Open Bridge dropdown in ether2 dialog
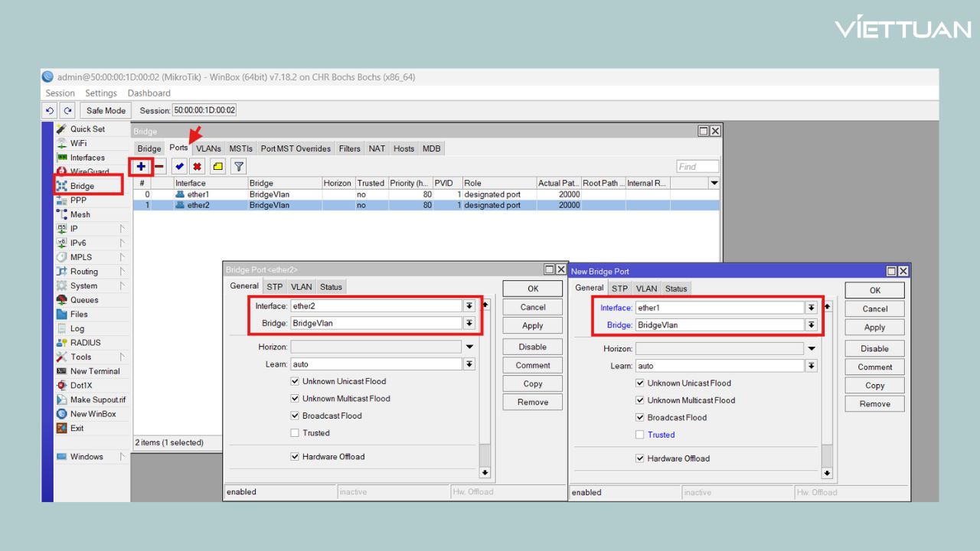 [x=469, y=323]
